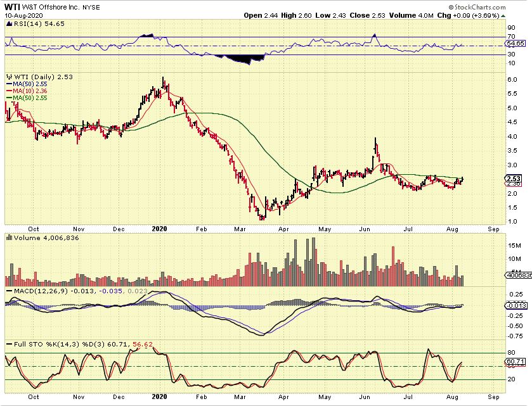This screenshot has width=532, height=406.
Task: Click the RSI(14) 54.65 panel label
Action: (39, 23)
